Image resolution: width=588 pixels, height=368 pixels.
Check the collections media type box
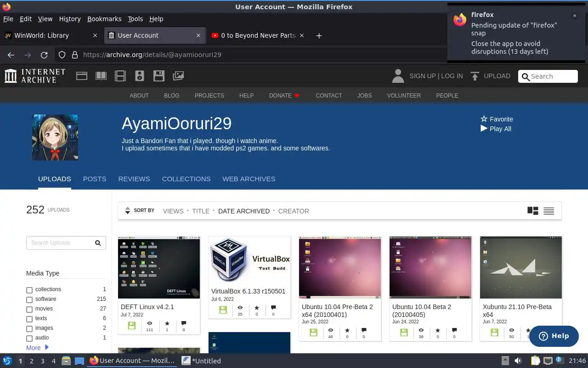(29, 290)
